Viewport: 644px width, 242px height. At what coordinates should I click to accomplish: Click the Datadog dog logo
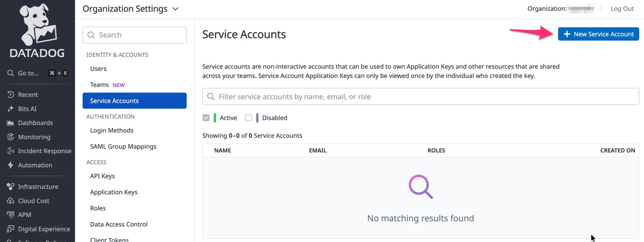37,25
